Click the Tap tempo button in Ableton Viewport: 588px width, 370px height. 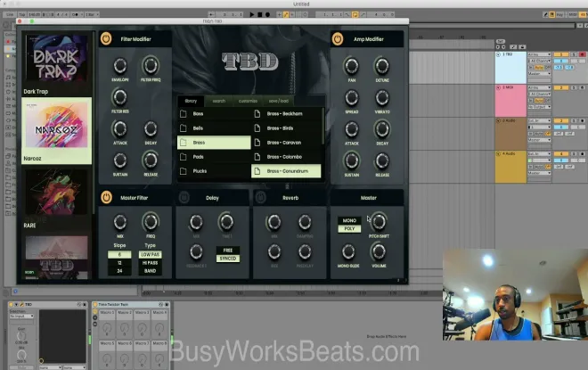coord(22,14)
